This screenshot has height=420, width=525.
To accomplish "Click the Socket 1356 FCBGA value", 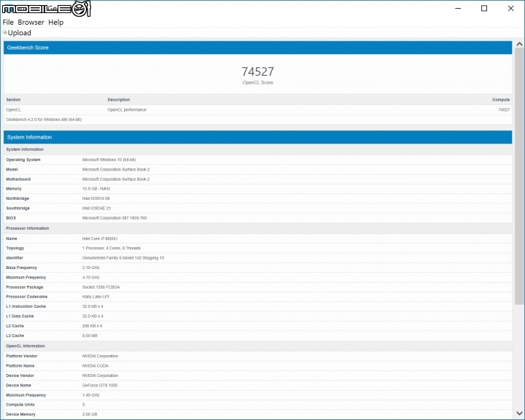I will click(101, 287).
